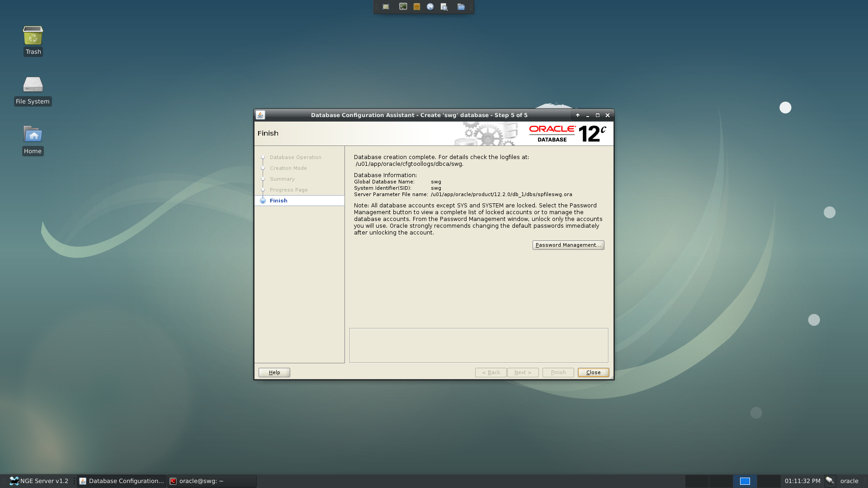Click the Global Database Name value swg

point(436,182)
